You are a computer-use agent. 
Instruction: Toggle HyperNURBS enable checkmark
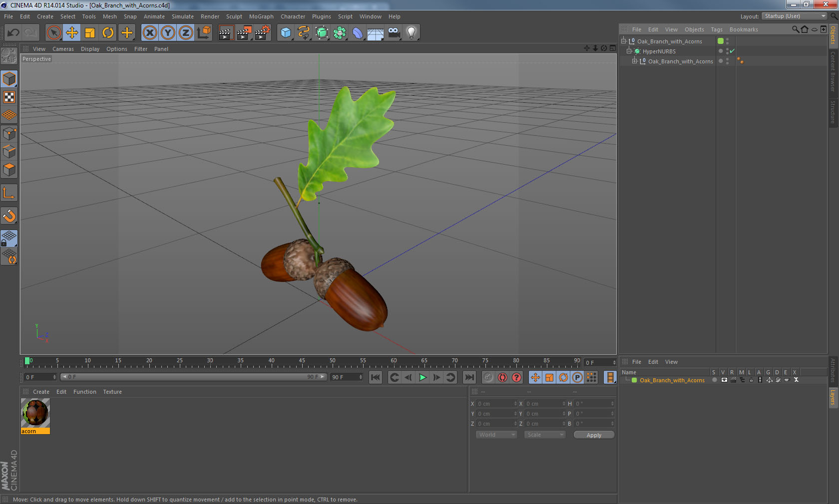732,51
